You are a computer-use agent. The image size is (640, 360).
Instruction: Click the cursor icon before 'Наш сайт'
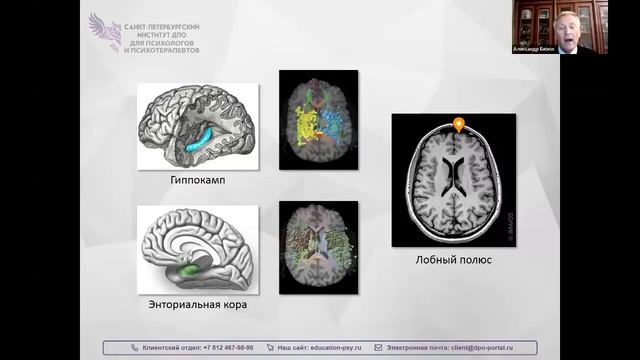tap(270, 348)
